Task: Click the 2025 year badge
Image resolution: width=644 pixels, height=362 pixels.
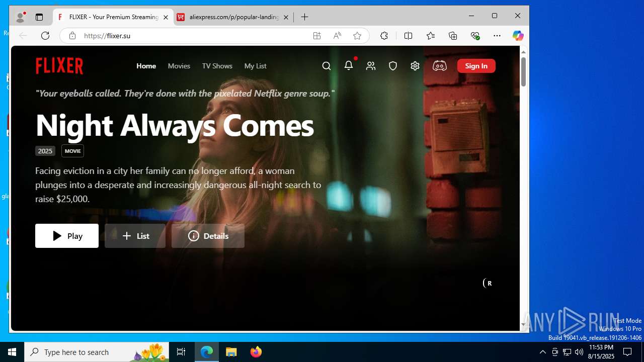Action: pos(45,151)
